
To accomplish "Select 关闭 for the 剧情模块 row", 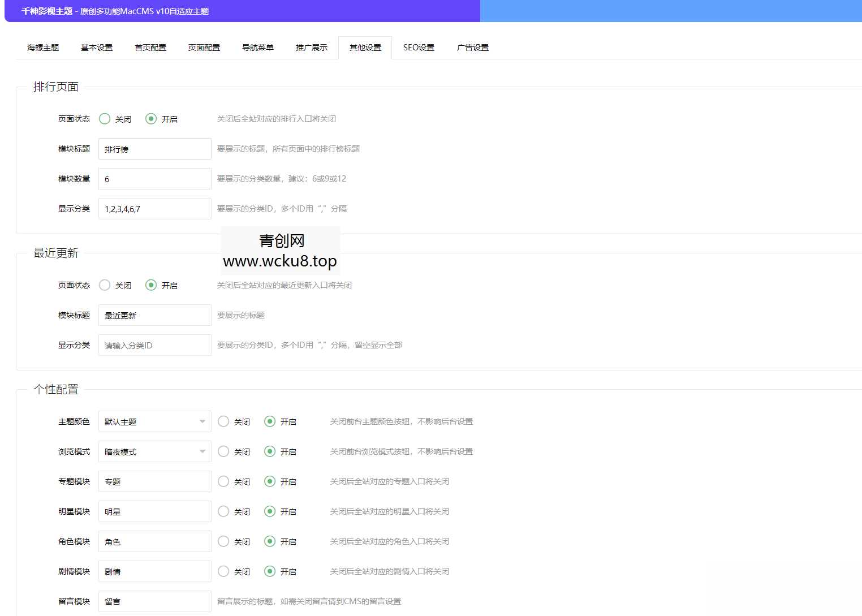I will [x=223, y=571].
